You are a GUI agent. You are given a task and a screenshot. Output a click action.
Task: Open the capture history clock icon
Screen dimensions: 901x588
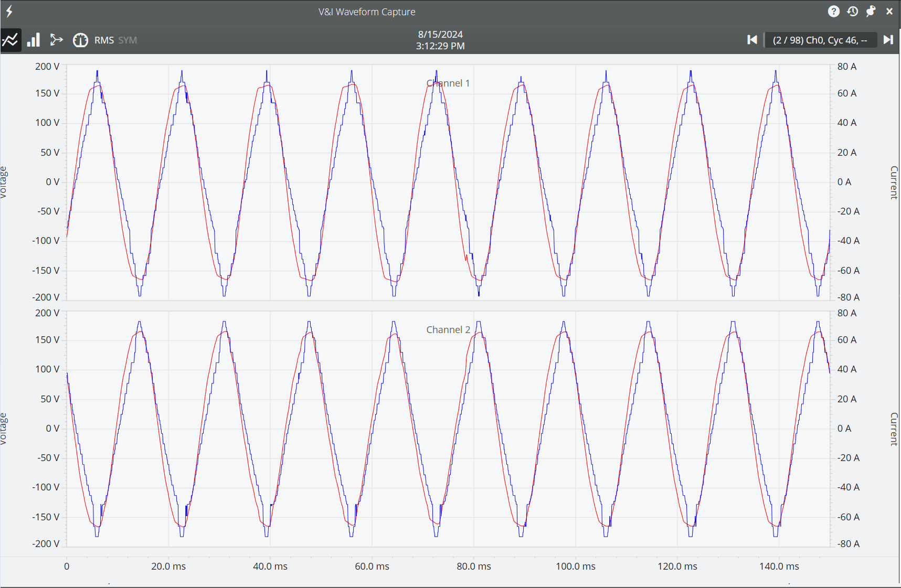coord(852,11)
